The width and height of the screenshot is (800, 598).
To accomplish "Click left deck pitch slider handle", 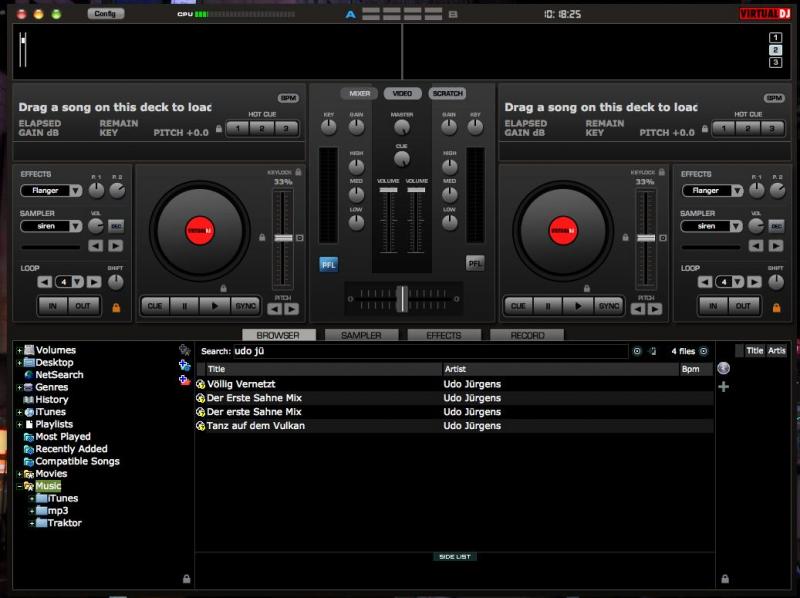I will 283,238.
